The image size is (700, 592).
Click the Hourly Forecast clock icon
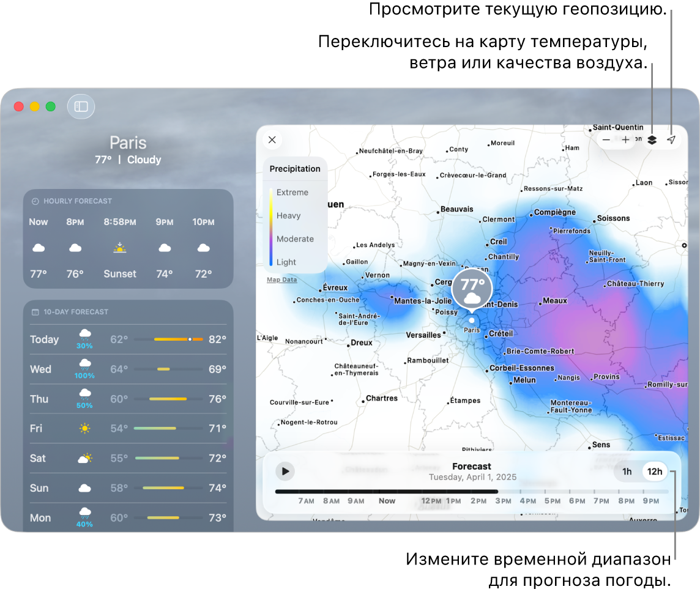35,201
